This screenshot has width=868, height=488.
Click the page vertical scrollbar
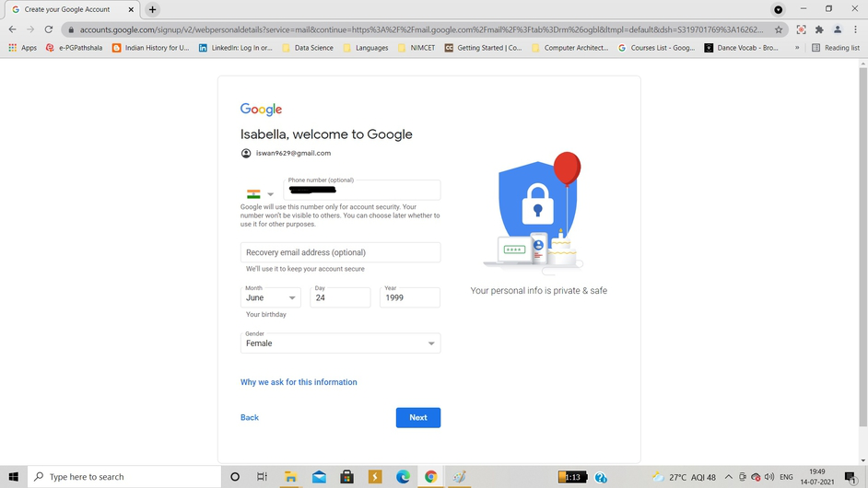point(863,246)
